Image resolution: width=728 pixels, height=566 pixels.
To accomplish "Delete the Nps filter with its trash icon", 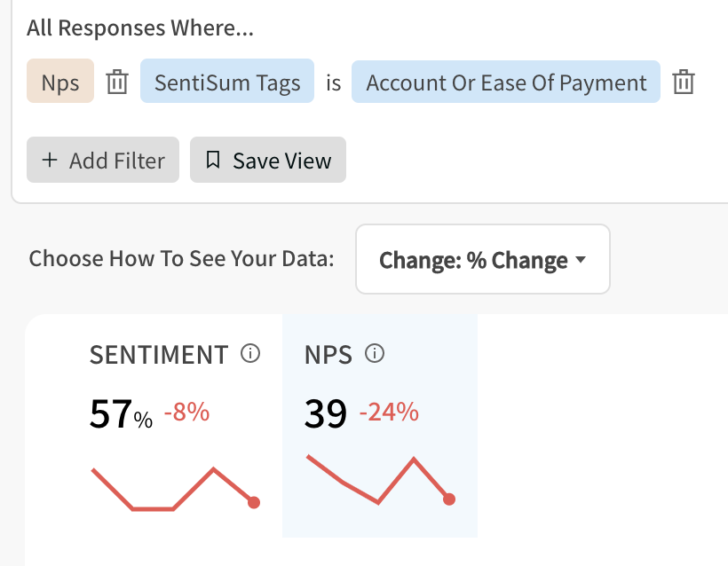I will 117,83.
